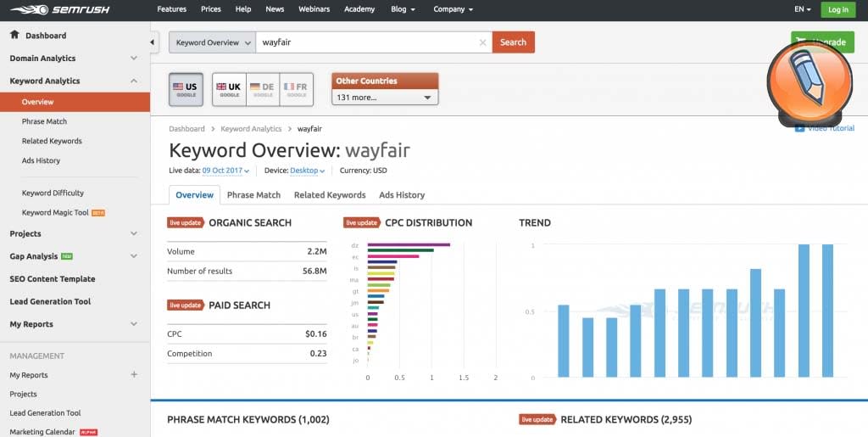
Task: Change the Device Desktop selector
Action: 307,171
